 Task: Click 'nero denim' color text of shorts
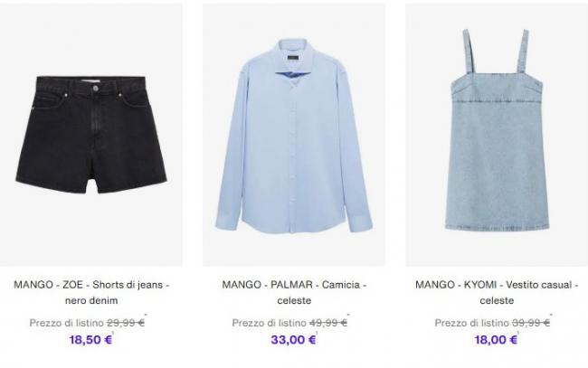coord(91,300)
